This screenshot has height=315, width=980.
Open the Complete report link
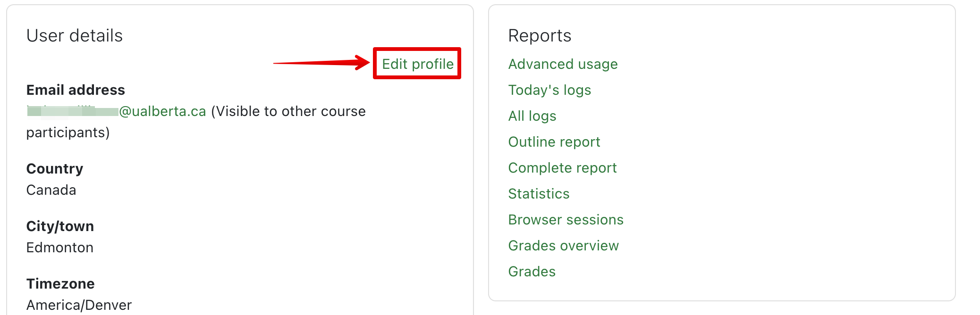tap(562, 168)
